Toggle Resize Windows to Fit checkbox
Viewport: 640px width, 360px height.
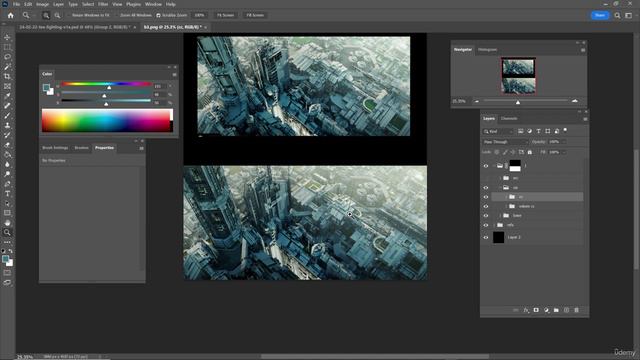(x=69, y=16)
